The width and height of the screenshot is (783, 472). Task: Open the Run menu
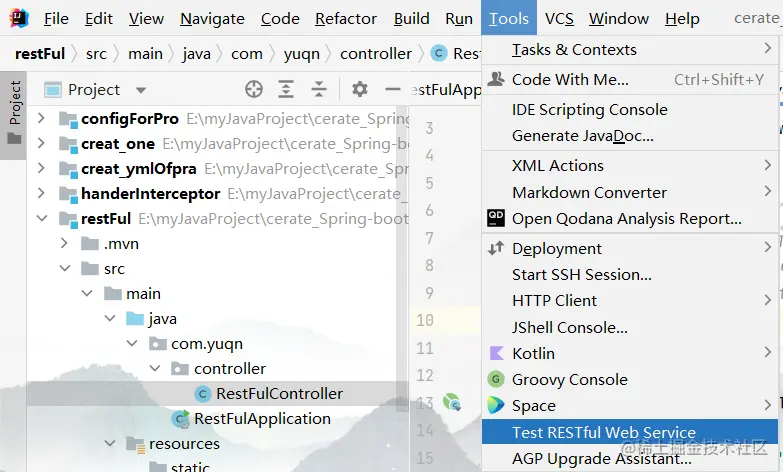click(459, 18)
